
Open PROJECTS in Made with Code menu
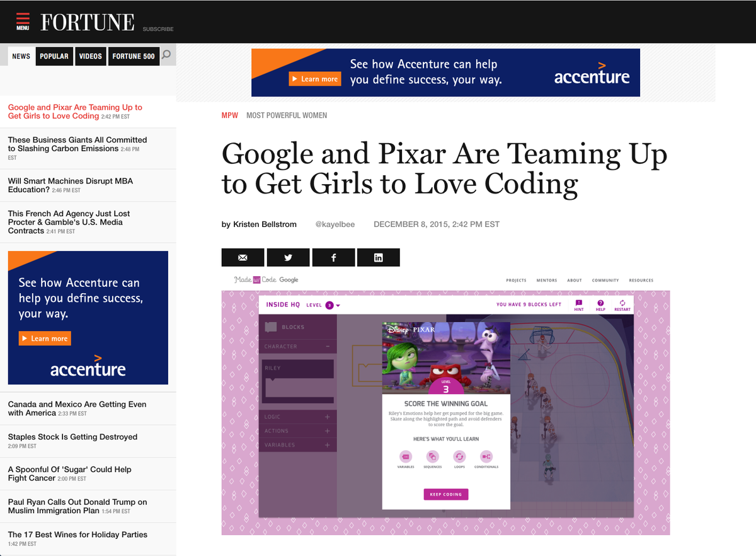pos(516,281)
